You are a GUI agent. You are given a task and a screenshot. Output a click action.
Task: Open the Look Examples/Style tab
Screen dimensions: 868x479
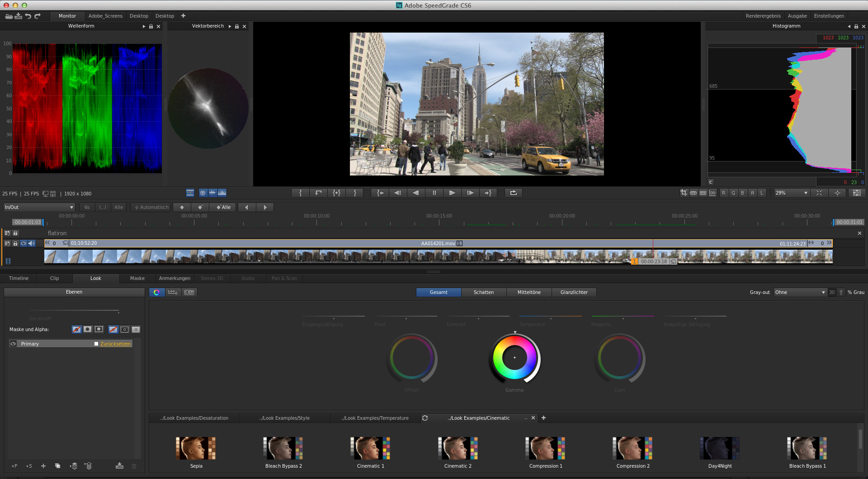tap(284, 418)
